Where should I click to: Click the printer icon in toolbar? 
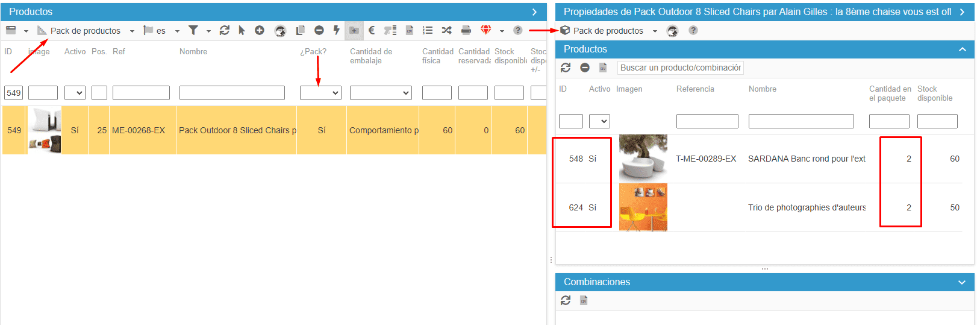pyautogui.click(x=466, y=30)
